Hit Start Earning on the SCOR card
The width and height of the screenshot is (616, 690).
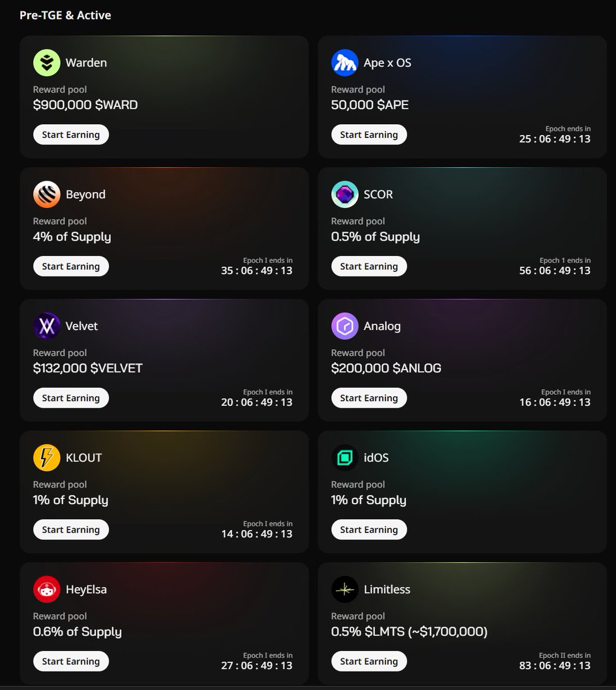click(369, 266)
